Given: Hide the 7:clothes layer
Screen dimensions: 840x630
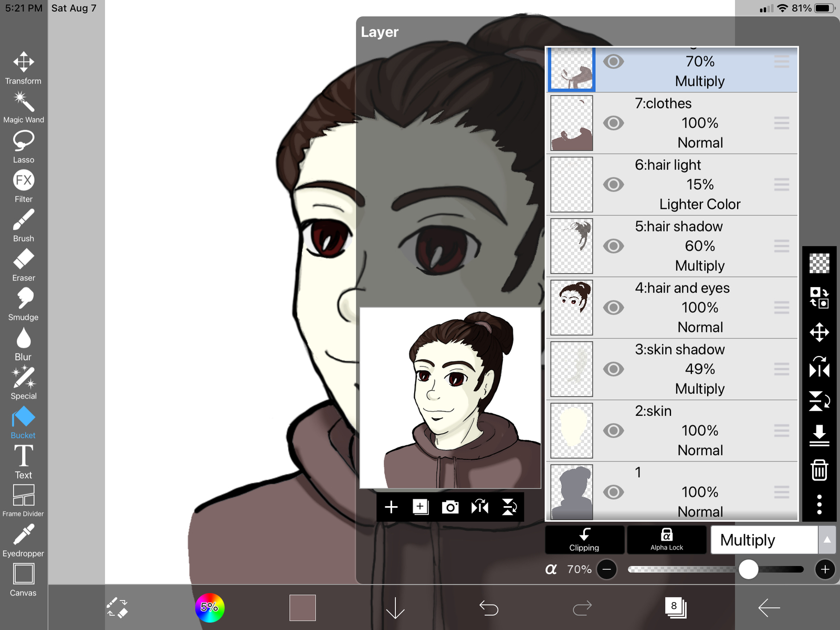Looking at the screenshot, I should 613,123.
